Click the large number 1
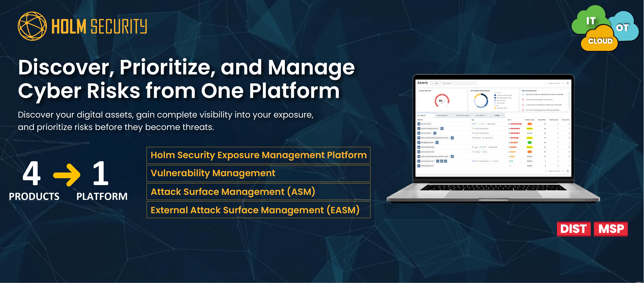644x283 pixels. click(101, 173)
